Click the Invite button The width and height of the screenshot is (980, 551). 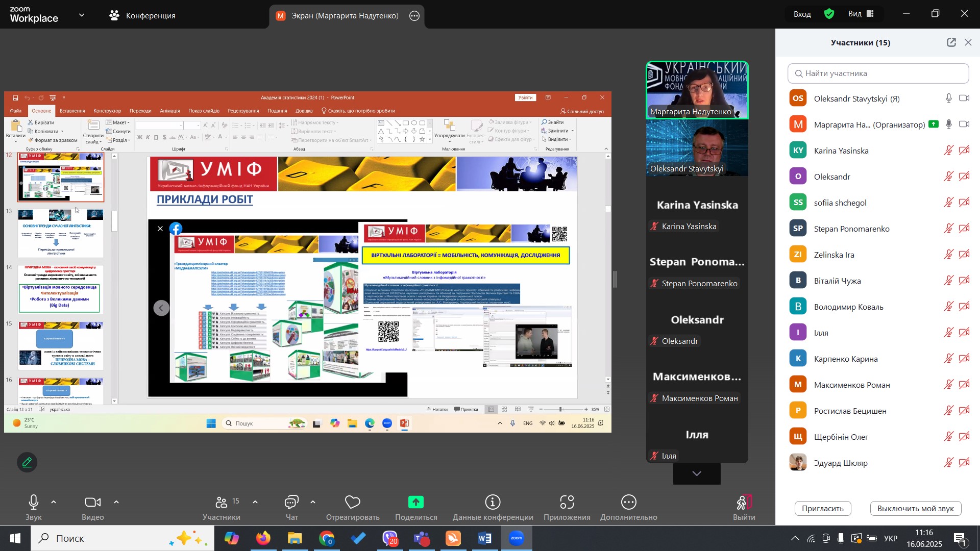[x=822, y=508]
